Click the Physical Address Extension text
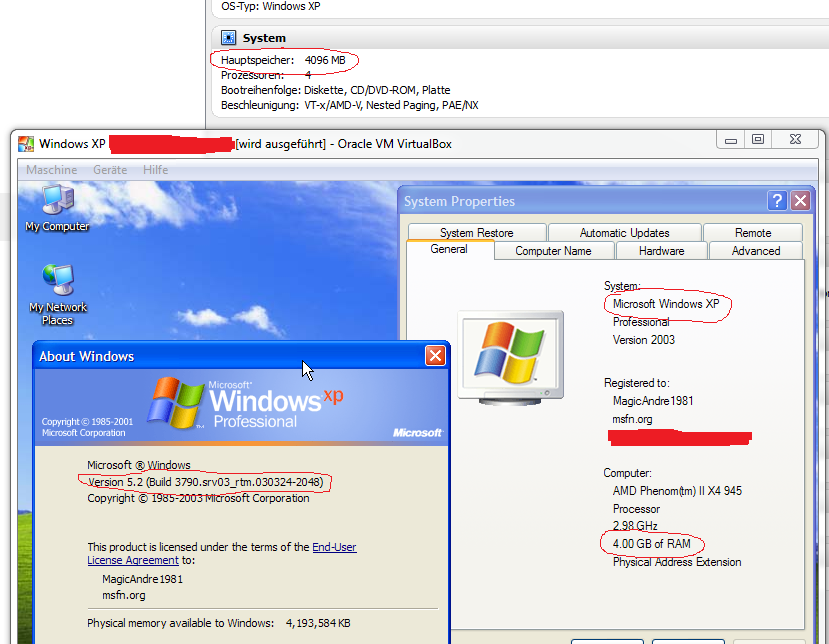The width and height of the screenshot is (829, 644). pos(677,562)
